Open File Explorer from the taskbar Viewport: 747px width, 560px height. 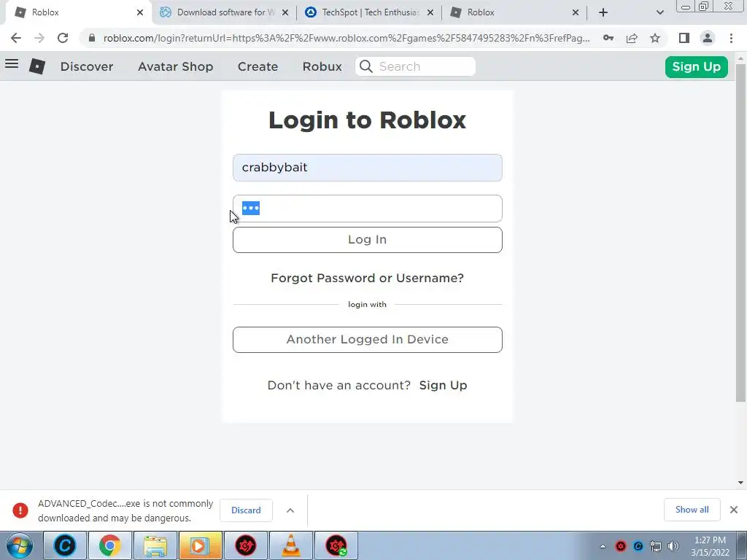[x=155, y=545]
